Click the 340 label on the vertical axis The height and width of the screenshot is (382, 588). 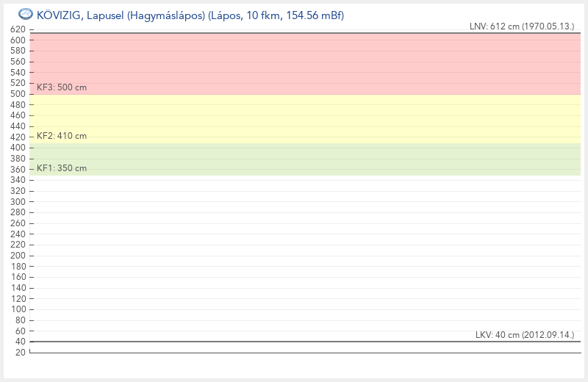pyautogui.click(x=18, y=180)
